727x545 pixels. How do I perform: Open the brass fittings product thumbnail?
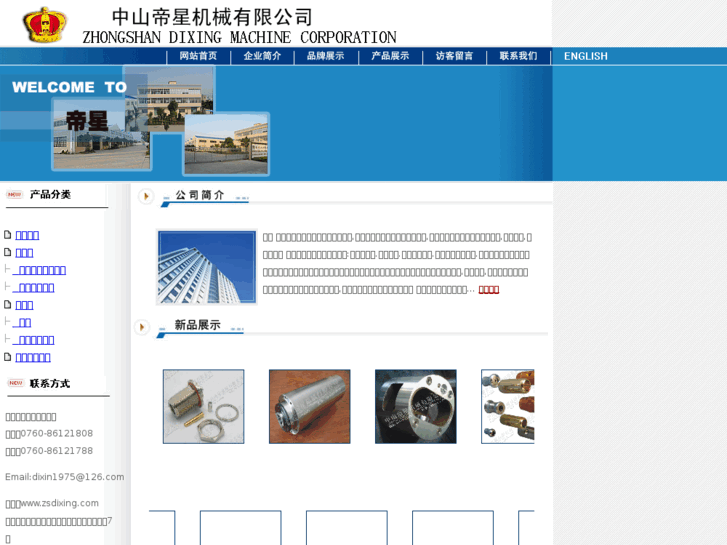tap(508, 406)
